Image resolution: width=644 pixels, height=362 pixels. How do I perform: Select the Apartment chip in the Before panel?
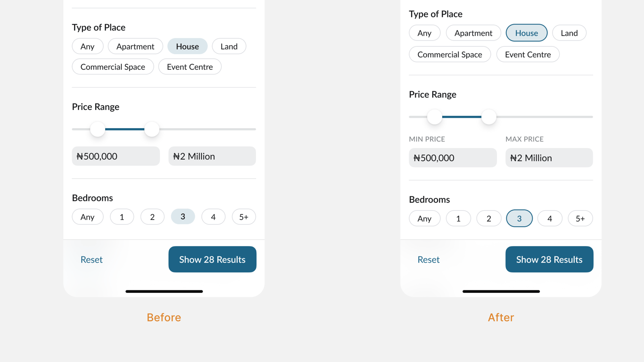135,46
